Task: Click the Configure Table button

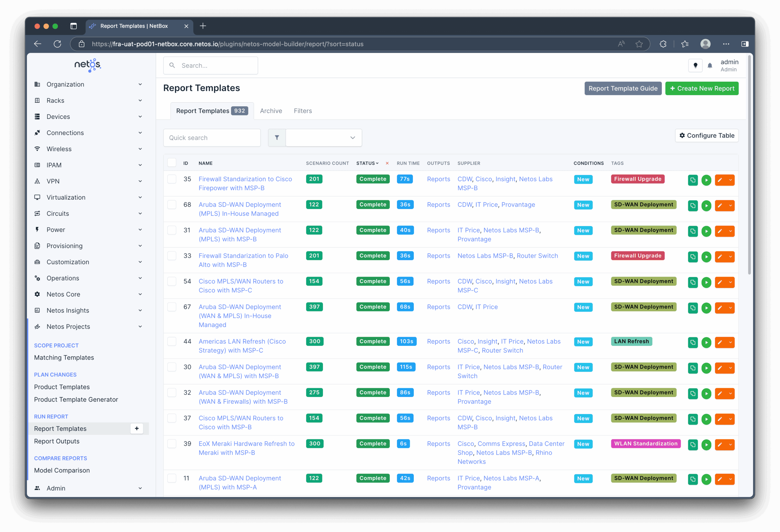Action: point(707,135)
